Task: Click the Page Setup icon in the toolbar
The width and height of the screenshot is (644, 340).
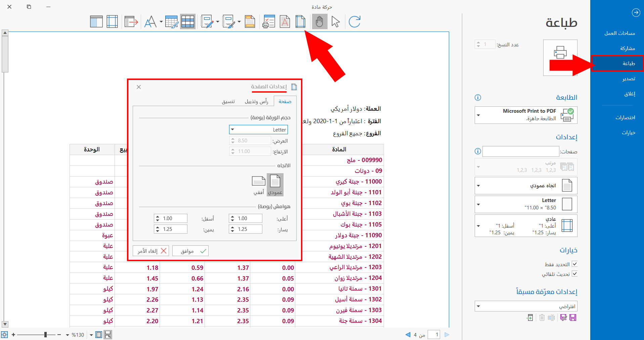Action: coord(300,22)
